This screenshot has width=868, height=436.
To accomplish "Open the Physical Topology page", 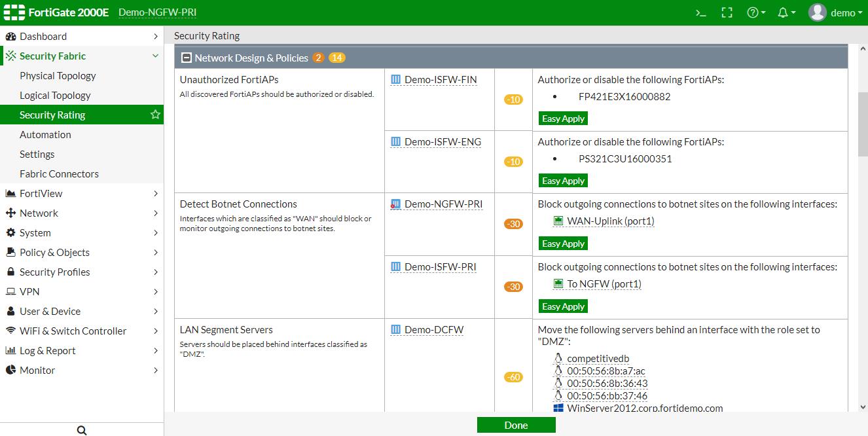I will tap(58, 76).
